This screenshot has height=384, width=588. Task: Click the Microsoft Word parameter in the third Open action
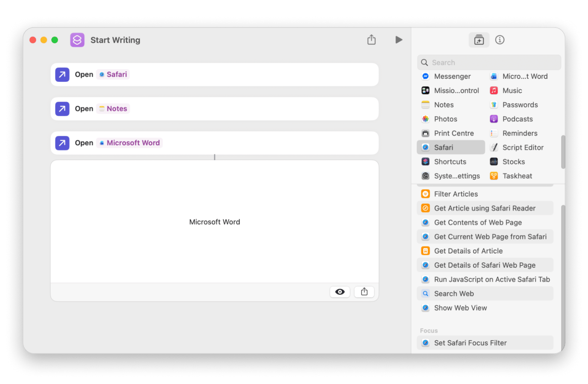tap(129, 143)
